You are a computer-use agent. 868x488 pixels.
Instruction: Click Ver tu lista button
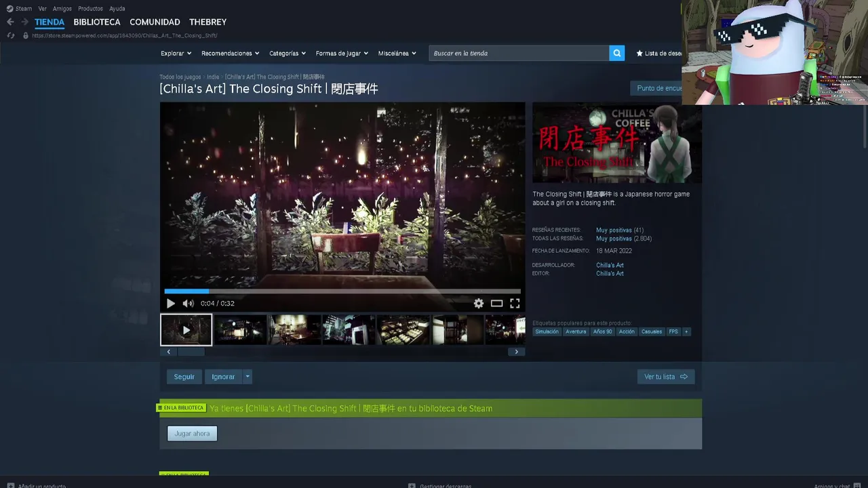click(666, 377)
